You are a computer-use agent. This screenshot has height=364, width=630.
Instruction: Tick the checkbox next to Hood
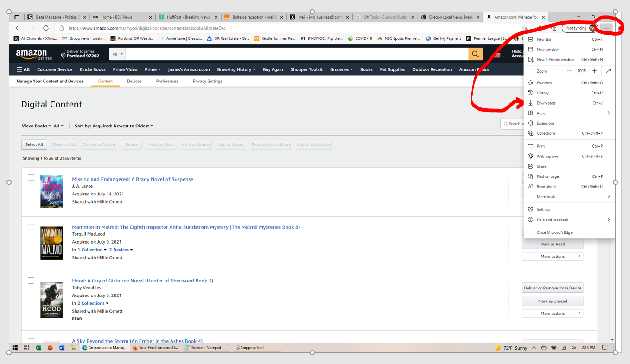(31, 280)
